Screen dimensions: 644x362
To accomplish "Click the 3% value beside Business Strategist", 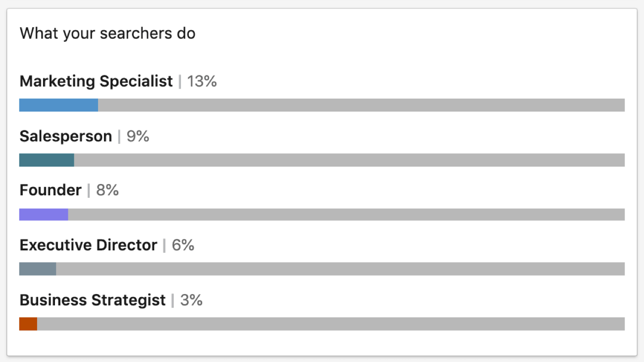I will tap(191, 300).
